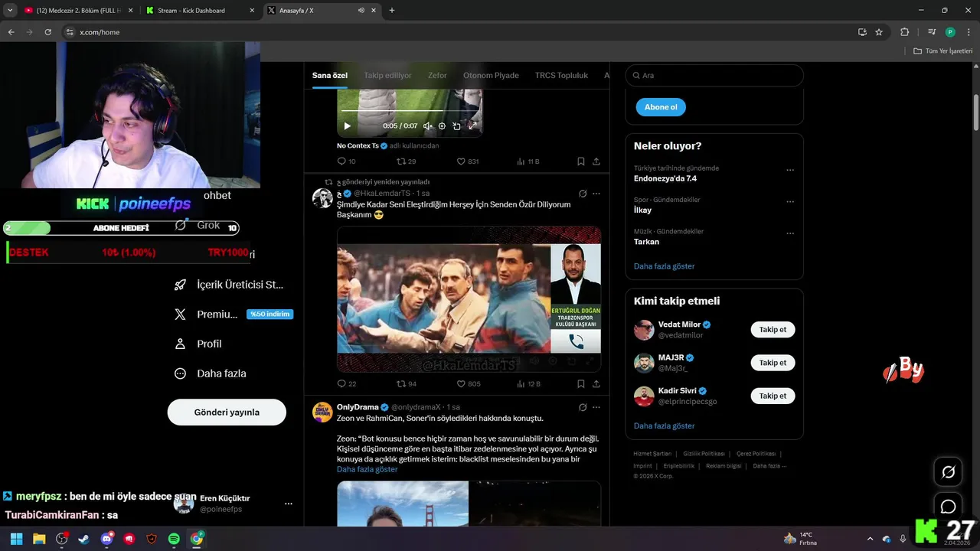
Task: Reply to the post with 10 comments
Action: point(346,161)
